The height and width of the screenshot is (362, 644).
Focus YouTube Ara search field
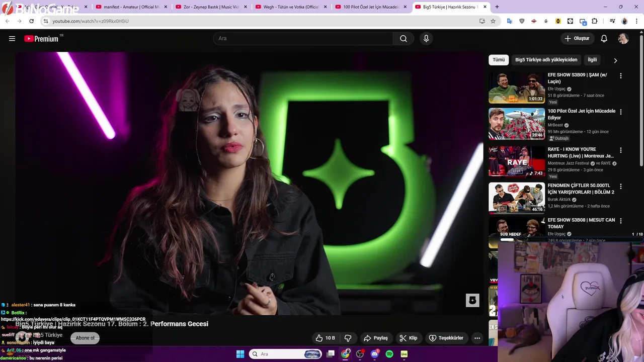(303, 39)
